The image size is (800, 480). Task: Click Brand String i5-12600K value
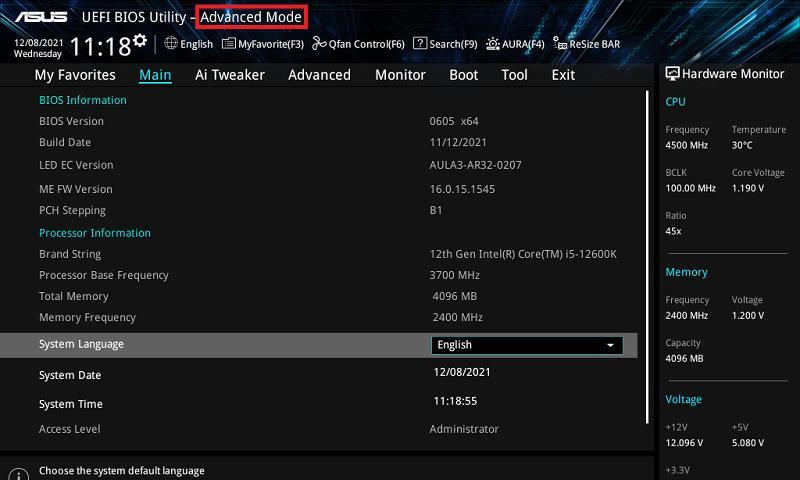(x=523, y=254)
